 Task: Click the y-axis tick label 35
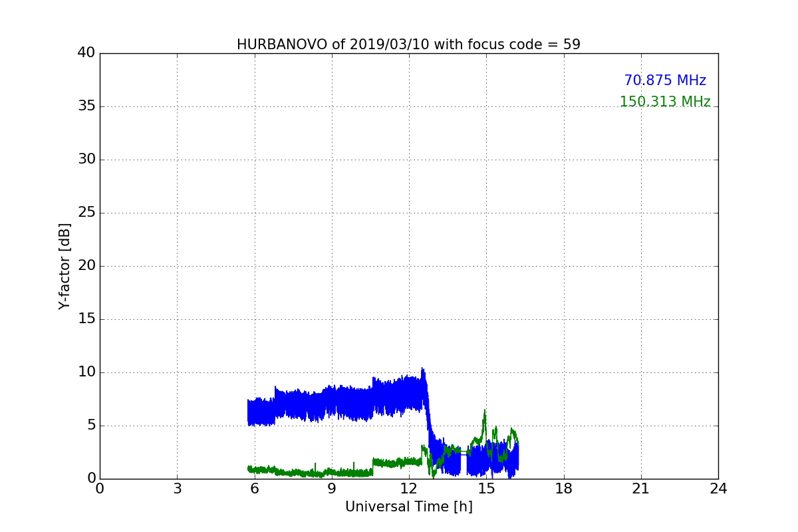[x=86, y=106]
